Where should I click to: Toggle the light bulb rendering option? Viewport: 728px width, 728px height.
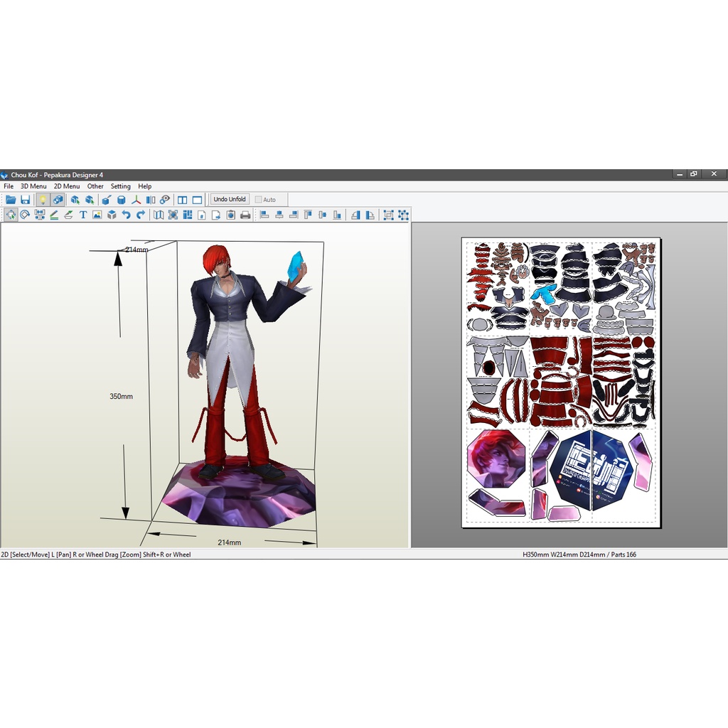click(x=43, y=200)
